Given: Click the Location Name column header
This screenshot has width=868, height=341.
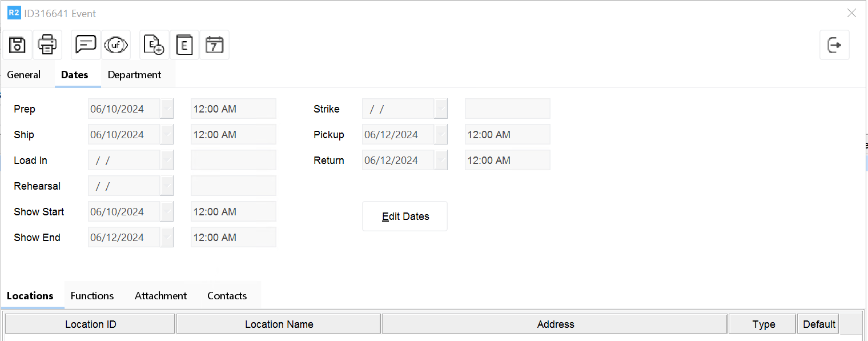Looking at the screenshot, I should coord(279,324).
